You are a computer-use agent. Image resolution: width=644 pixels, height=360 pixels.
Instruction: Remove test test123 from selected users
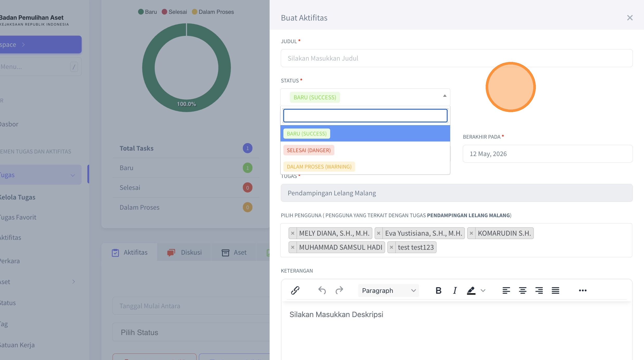[x=392, y=247]
